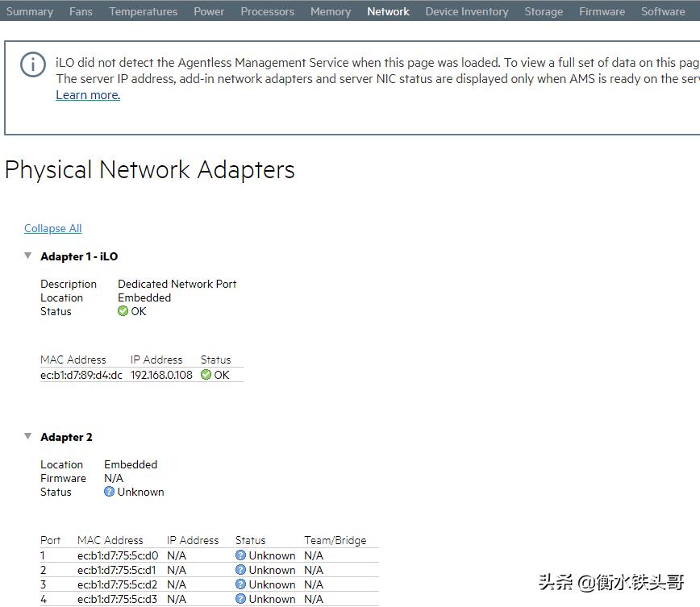Follow the Learn more link

tap(88, 94)
